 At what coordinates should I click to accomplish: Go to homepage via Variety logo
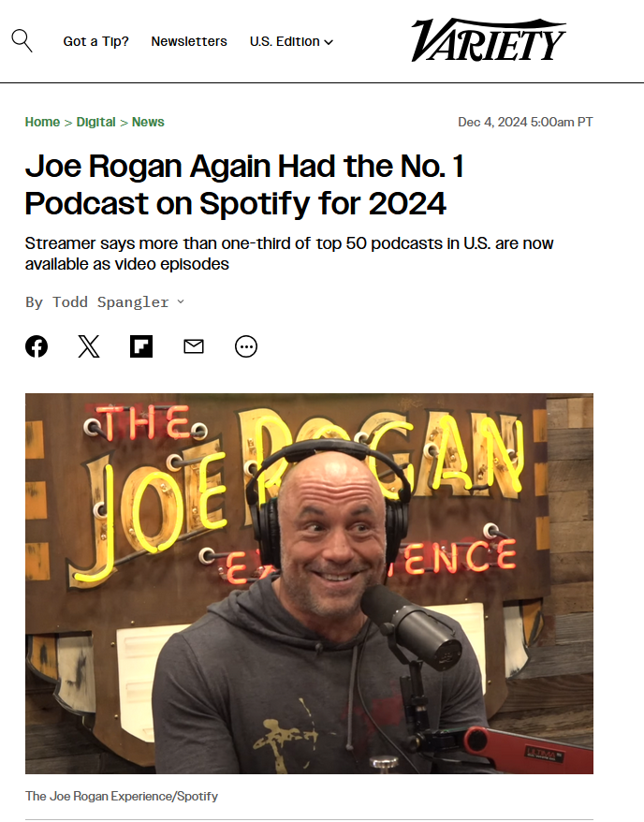(x=489, y=40)
